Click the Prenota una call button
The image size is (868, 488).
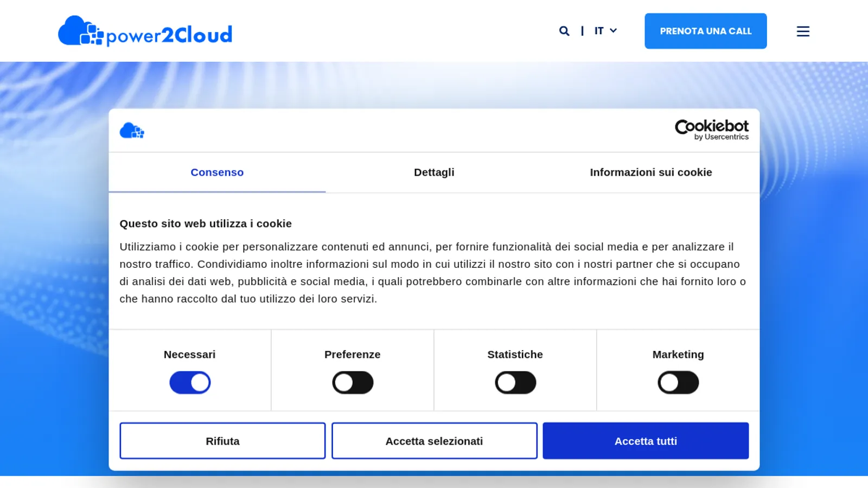[706, 31]
